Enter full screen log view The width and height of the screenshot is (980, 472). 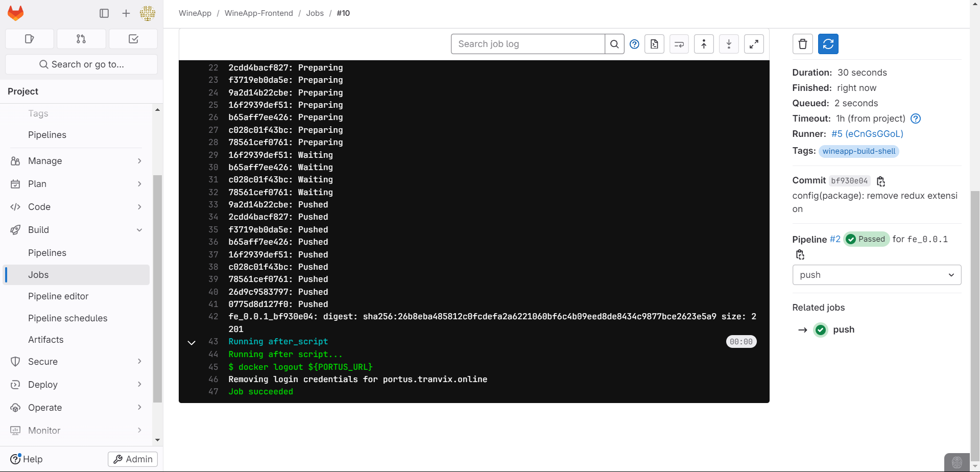pos(754,44)
